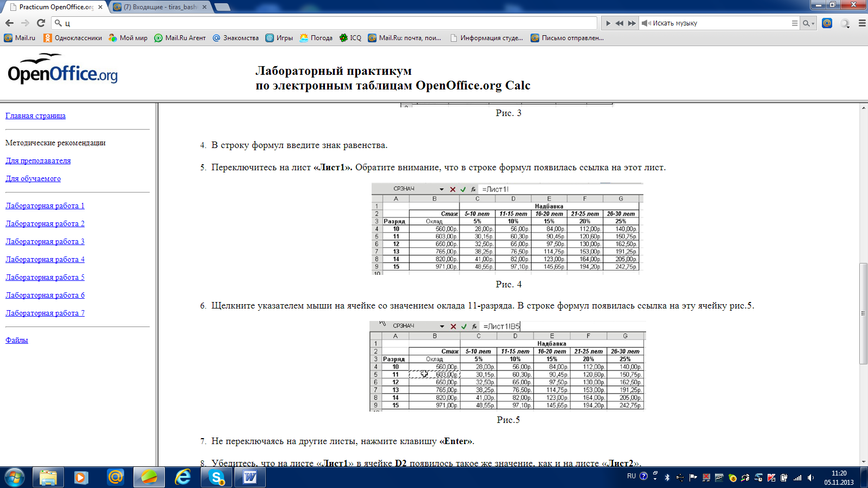
Task: Click the music volume speaker icon
Action: [x=646, y=23]
